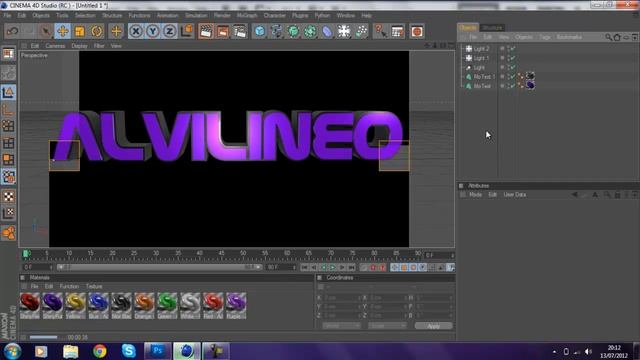Open Attributes panel Mode menu

tap(476, 195)
